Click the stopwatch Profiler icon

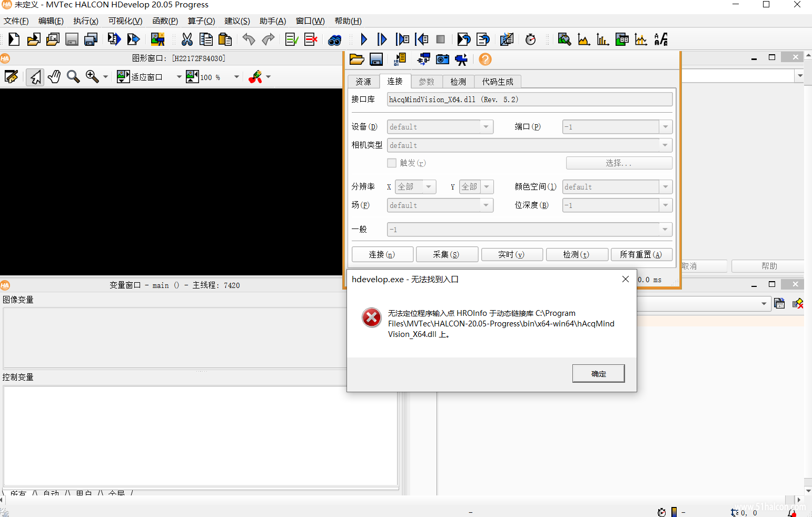pyautogui.click(x=531, y=39)
